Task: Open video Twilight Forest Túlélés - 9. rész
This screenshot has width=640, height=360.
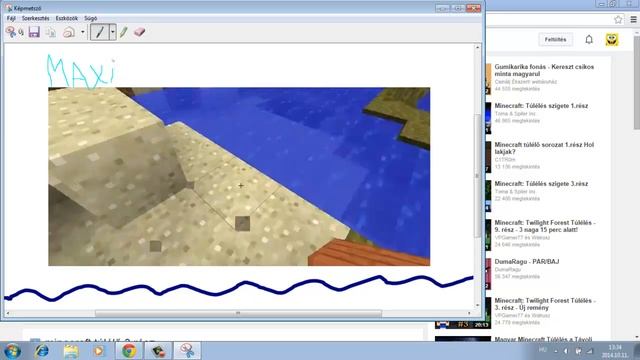Action: 545,226
